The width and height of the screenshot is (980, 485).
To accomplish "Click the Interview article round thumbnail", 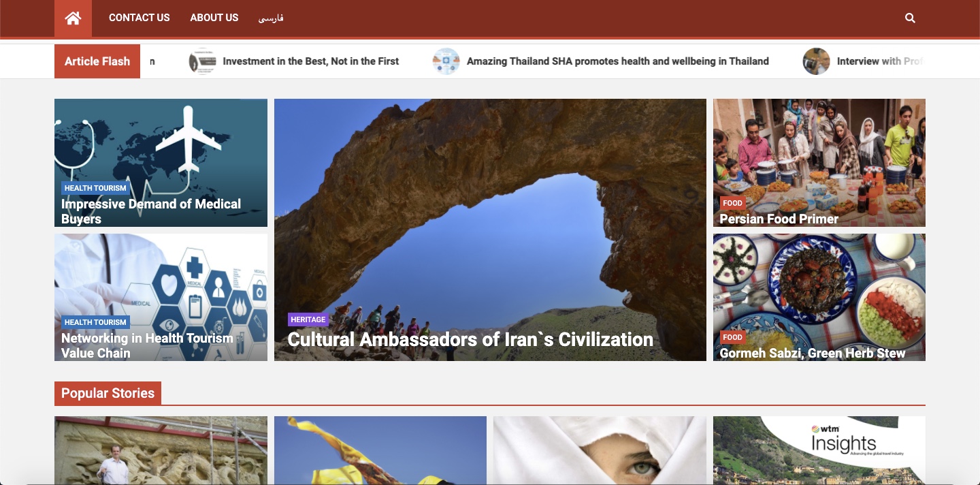I will pyautogui.click(x=816, y=61).
